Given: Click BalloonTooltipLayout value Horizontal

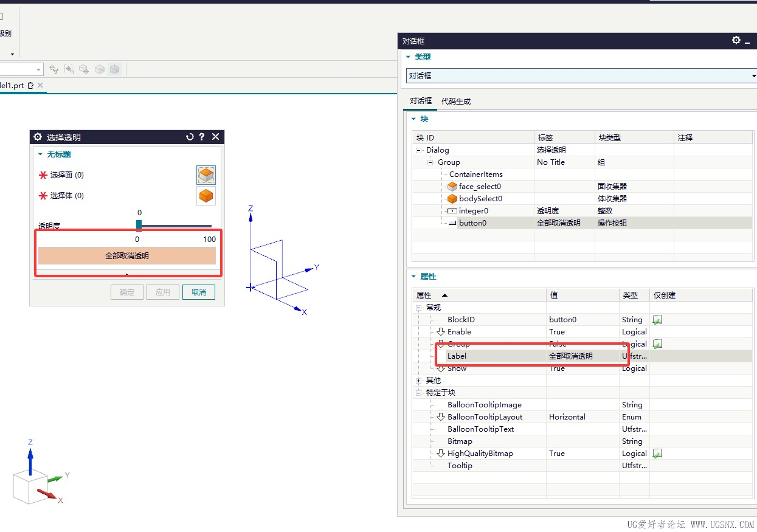Looking at the screenshot, I should coord(567,417).
